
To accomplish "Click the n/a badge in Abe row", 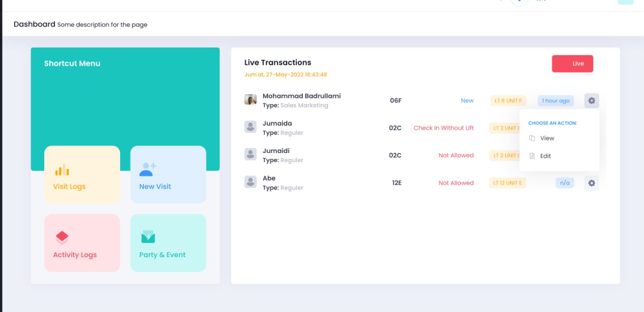I will 565,183.
